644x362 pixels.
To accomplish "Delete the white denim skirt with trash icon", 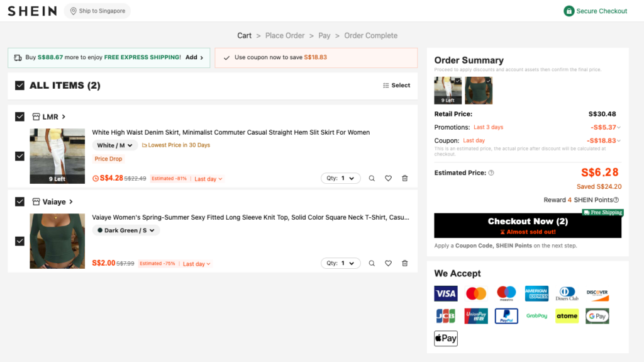I will coord(404,178).
